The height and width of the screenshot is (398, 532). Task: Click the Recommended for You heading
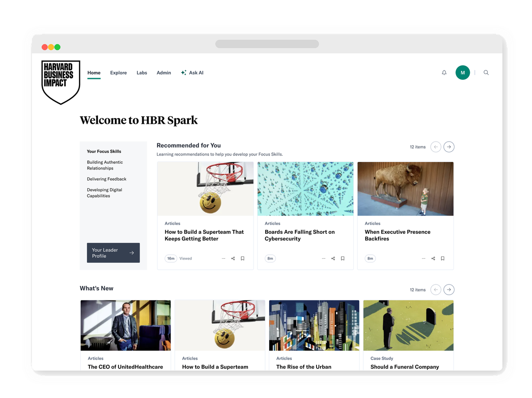(188, 145)
